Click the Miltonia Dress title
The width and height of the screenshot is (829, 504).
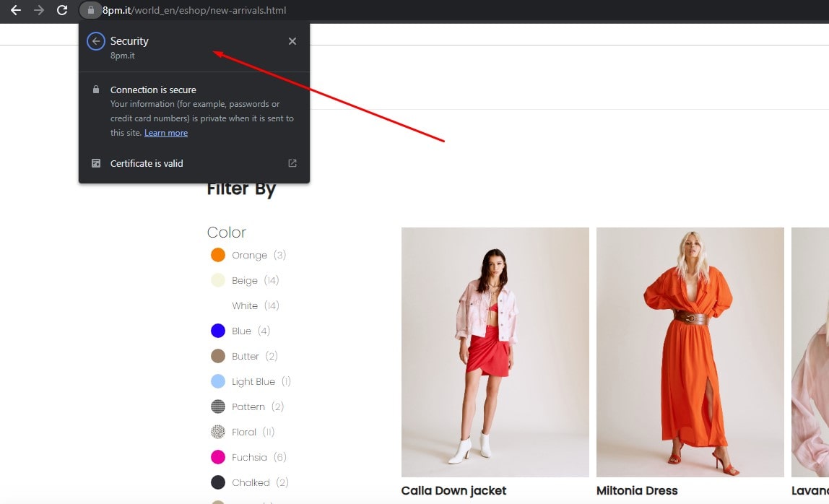(x=637, y=491)
